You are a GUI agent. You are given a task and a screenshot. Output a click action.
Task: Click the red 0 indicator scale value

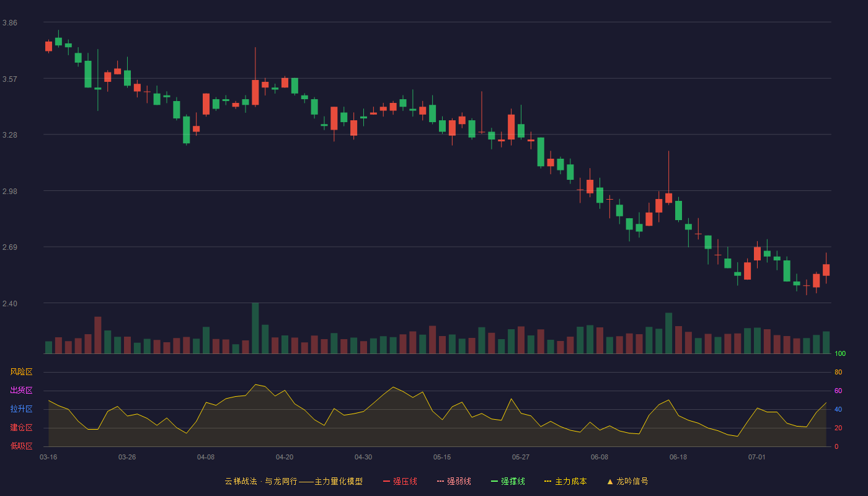836,446
